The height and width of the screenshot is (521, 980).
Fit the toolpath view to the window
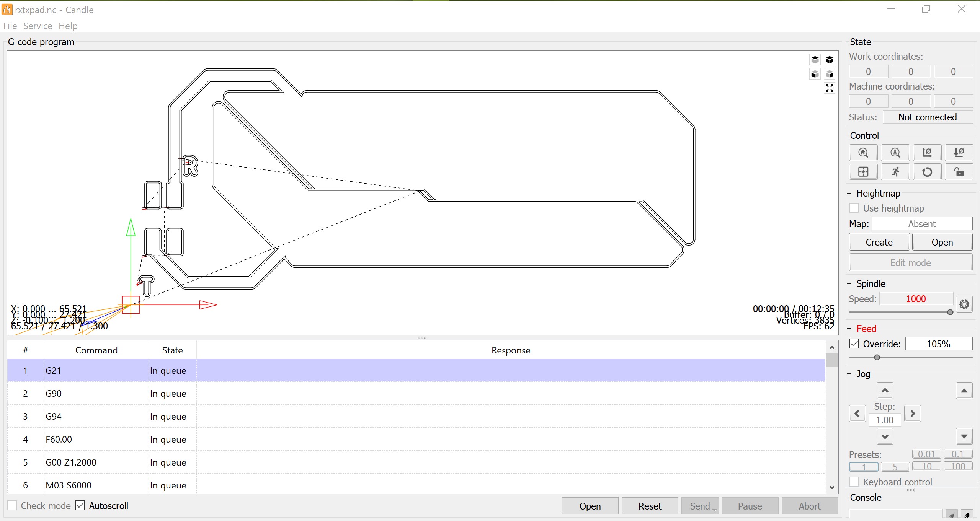(829, 88)
